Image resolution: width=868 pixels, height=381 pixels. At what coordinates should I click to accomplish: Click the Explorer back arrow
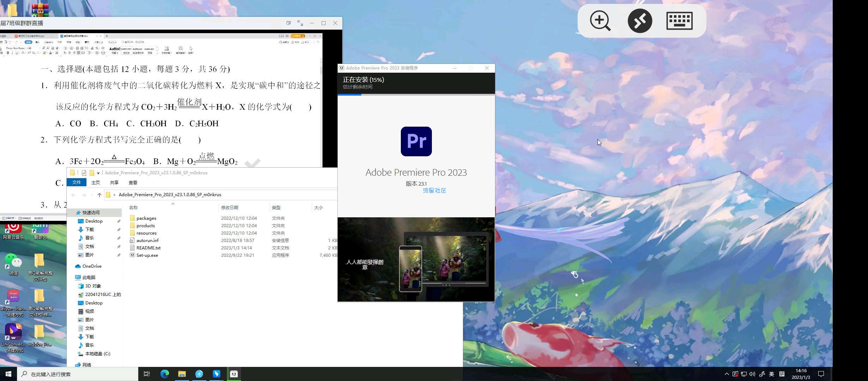pos(73,195)
